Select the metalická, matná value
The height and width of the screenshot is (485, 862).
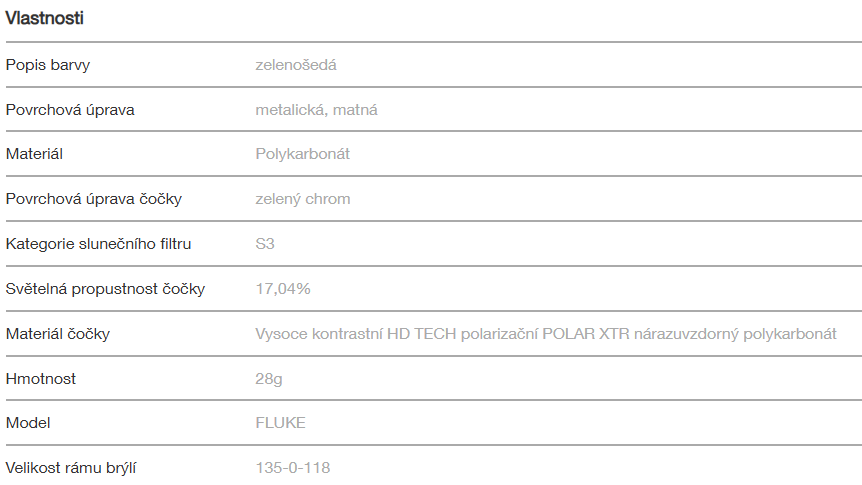click(316, 110)
